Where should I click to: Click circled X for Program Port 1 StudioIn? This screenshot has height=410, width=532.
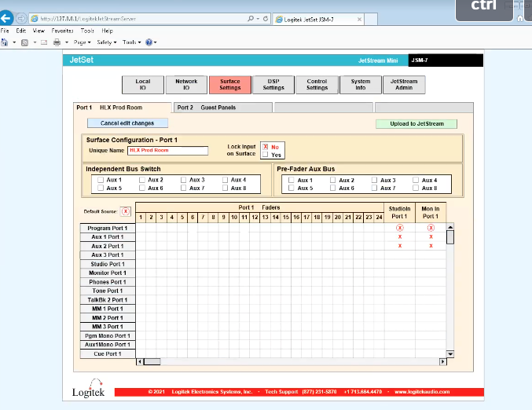(400, 228)
